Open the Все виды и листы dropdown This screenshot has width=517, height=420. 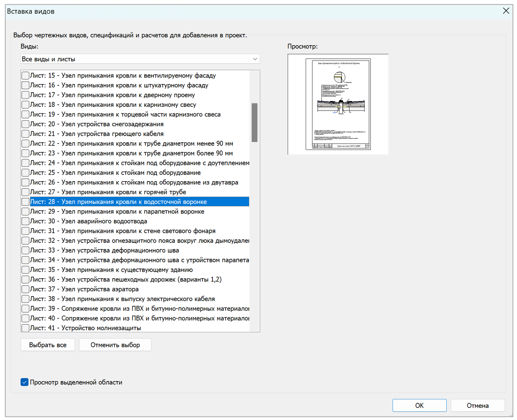click(x=140, y=59)
